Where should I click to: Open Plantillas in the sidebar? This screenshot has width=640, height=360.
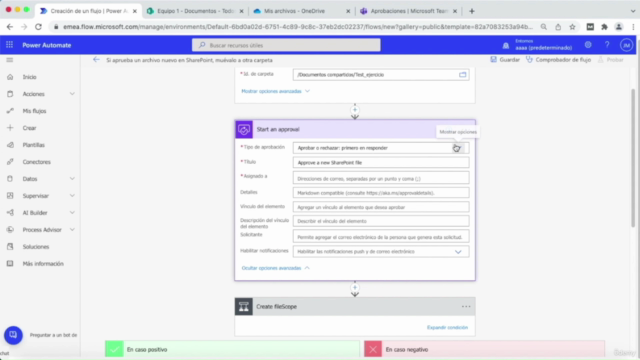[33, 145]
